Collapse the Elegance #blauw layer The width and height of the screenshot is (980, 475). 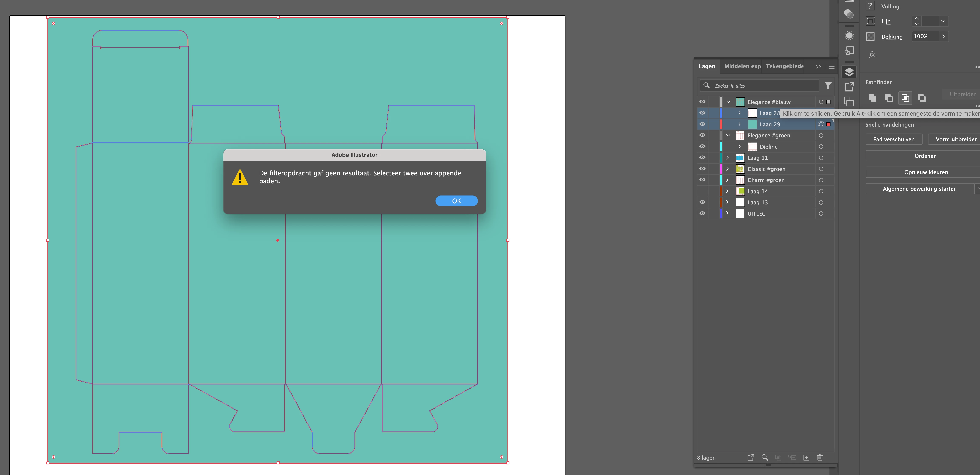point(728,102)
